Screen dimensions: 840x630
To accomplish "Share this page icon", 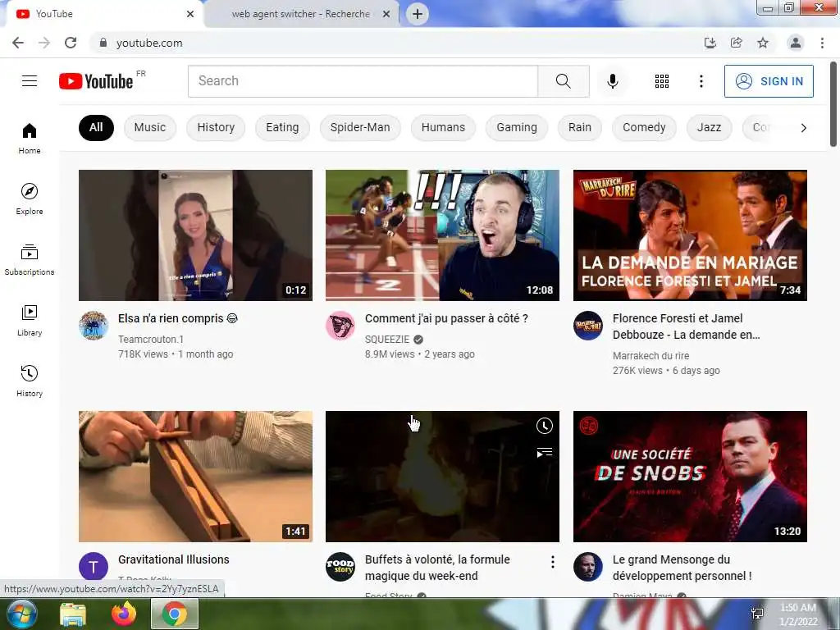I will pos(736,43).
